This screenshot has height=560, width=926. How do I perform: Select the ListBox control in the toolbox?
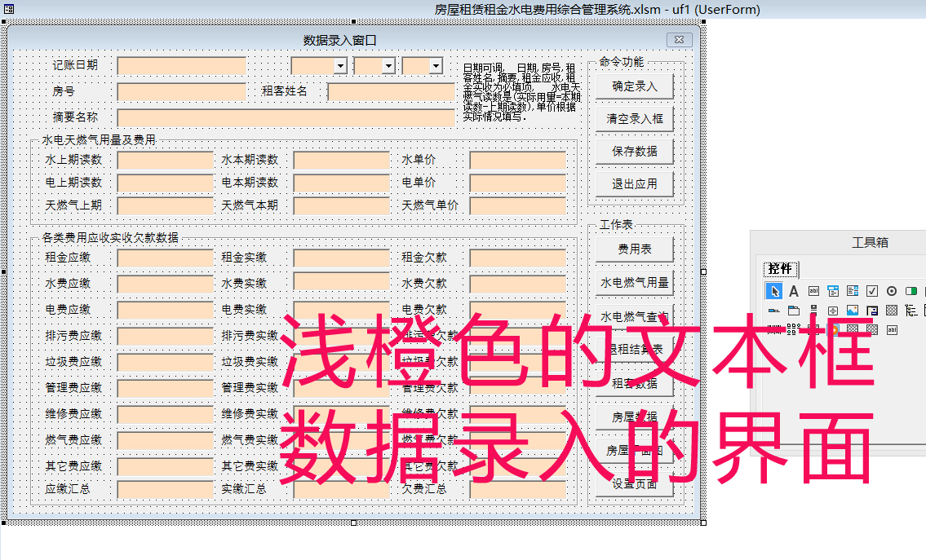pyautogui.click(x=853, y=291)
